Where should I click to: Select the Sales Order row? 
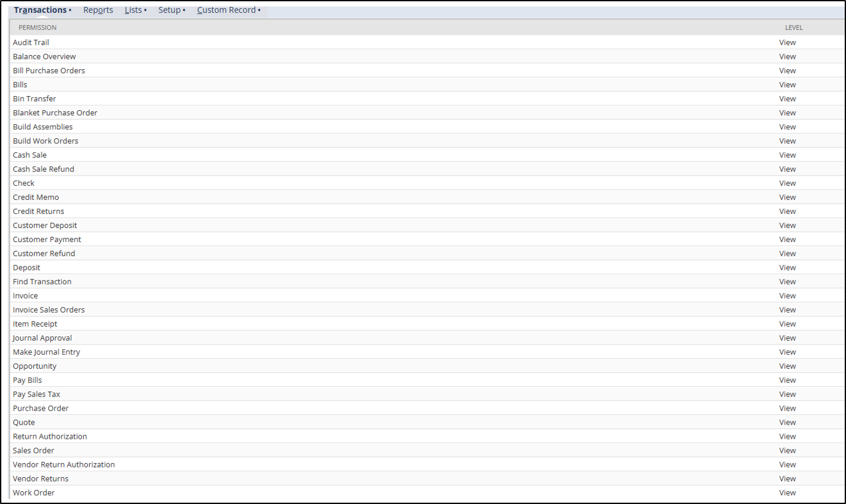click(427, 451)
